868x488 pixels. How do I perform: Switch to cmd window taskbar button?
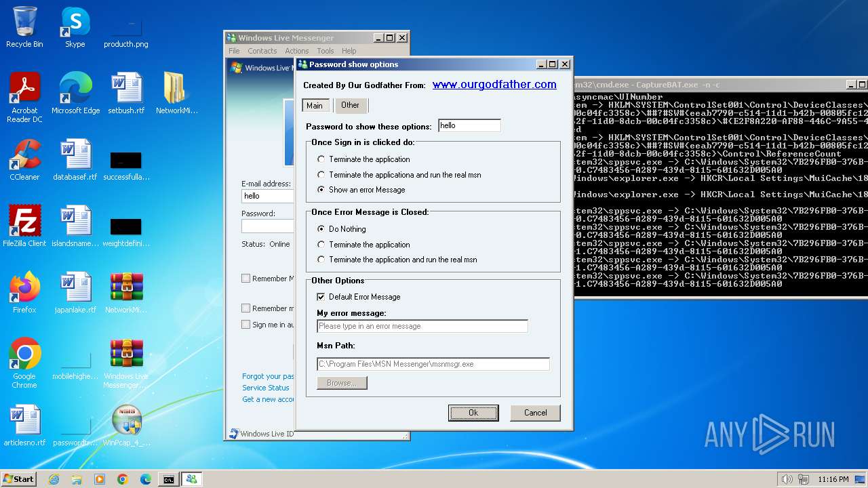click(168, 479)
